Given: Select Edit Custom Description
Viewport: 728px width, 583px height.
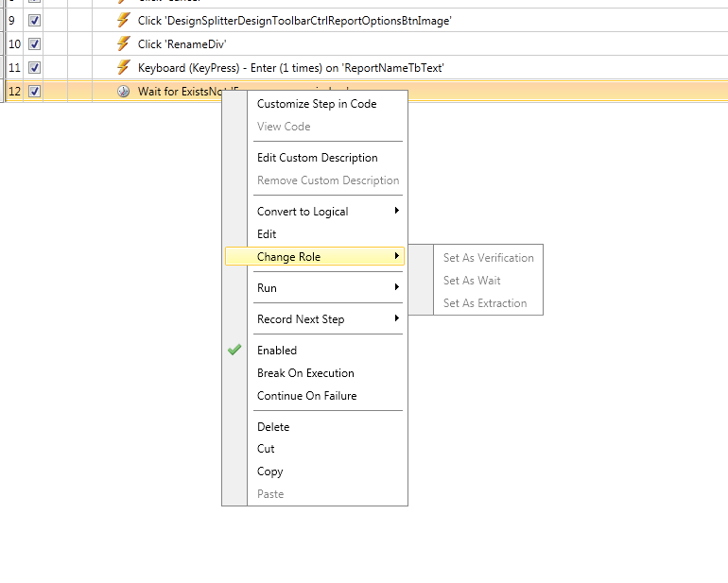Looking at the screenshot, I should click(x=317, y=158).
